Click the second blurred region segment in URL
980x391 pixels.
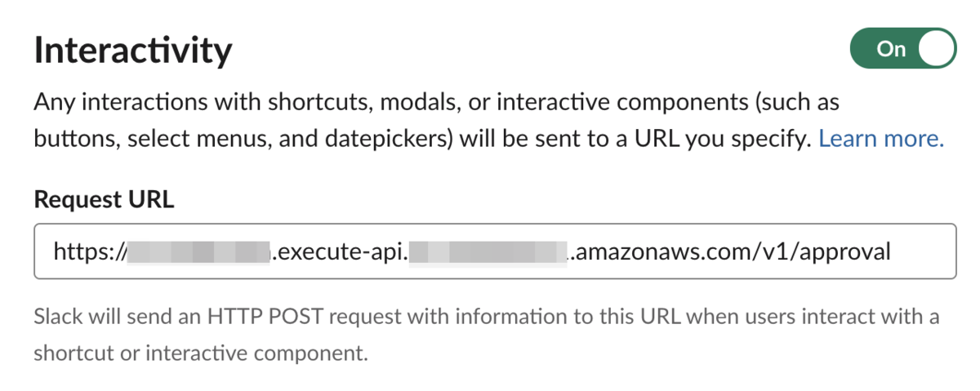[488, 251]
